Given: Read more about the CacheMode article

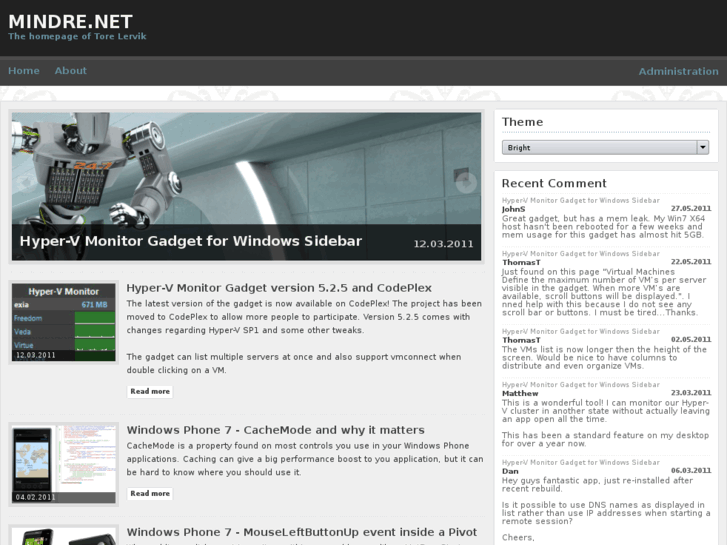Looking at the screenshot, I should click(x=150, y=494).
